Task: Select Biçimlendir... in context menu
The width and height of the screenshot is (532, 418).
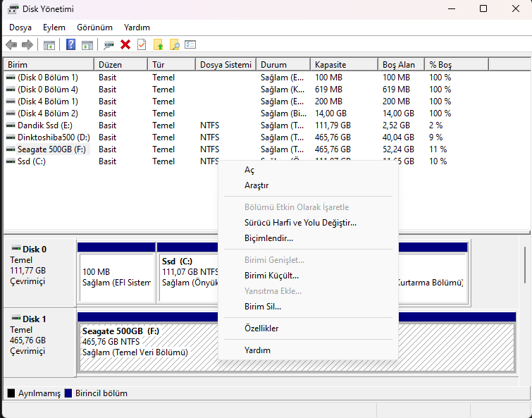Action: [308, 238]
